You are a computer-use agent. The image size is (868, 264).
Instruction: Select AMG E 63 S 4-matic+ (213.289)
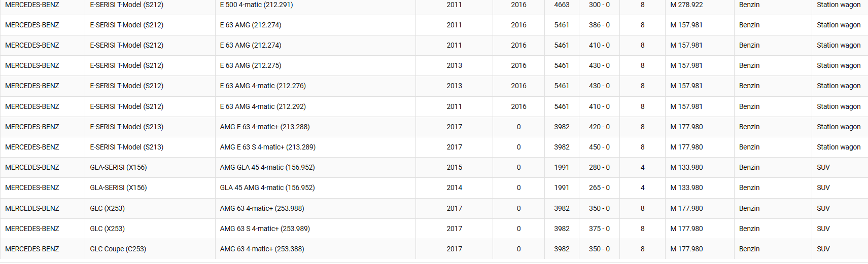(267, 147)
